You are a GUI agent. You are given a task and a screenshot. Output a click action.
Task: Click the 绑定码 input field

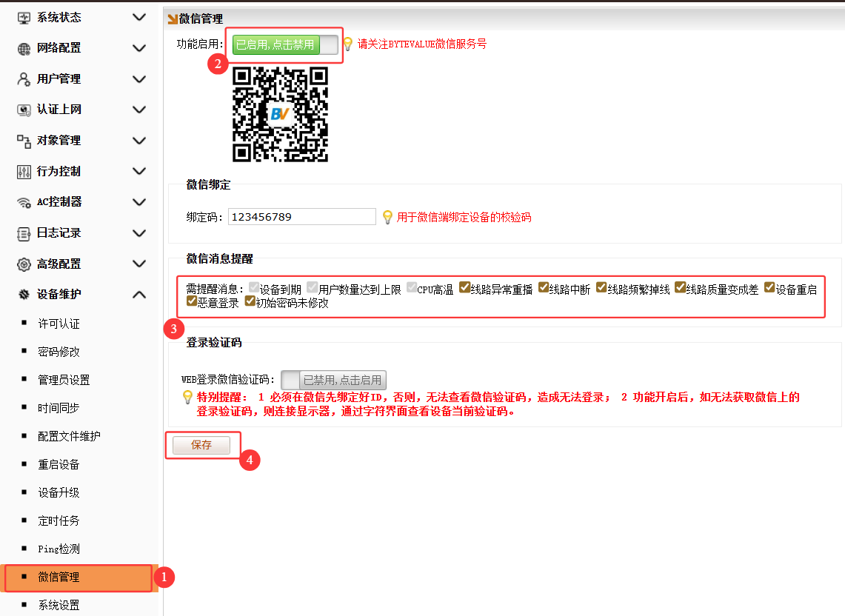point(301,217)
